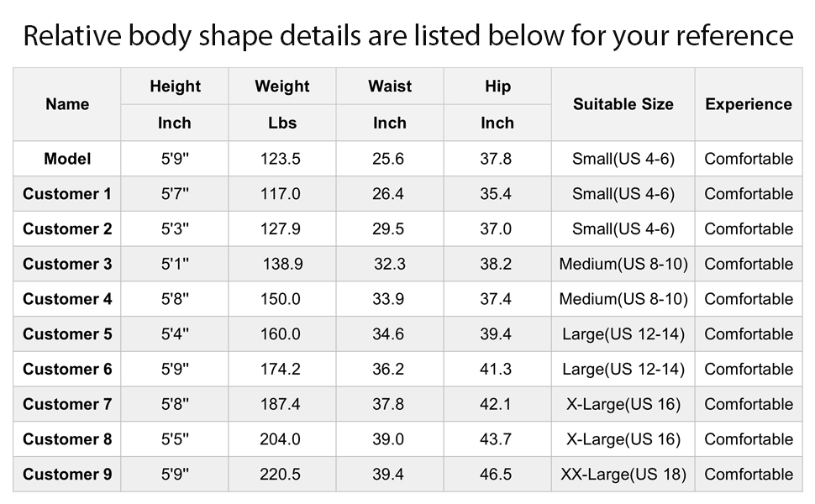Click the 220.5 weight value
815x504 pixels.
(x=281, y=475)
